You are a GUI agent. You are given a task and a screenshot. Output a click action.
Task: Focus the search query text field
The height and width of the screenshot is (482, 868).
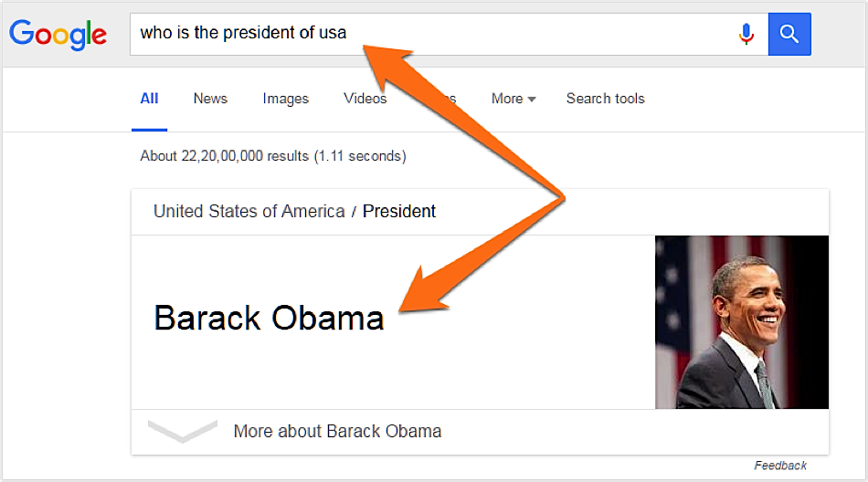432,35
